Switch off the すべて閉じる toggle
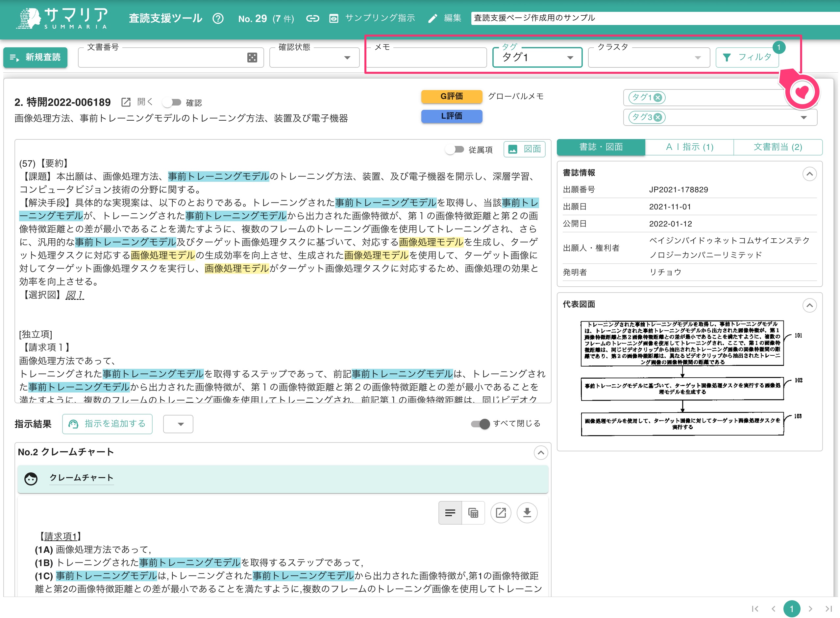The width and height of the screenshot is (840, 618). (x=480, y=424)
